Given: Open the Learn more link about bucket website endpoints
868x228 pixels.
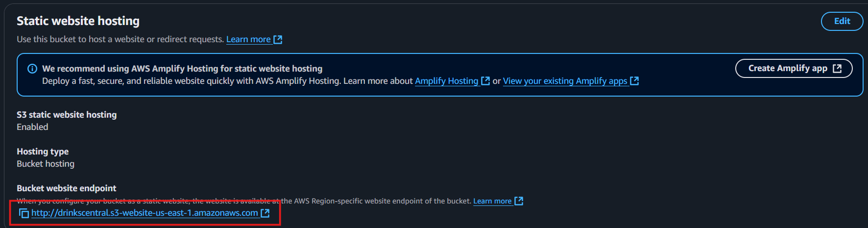Looking at the screenshot, I should click(x=492, y=201).
